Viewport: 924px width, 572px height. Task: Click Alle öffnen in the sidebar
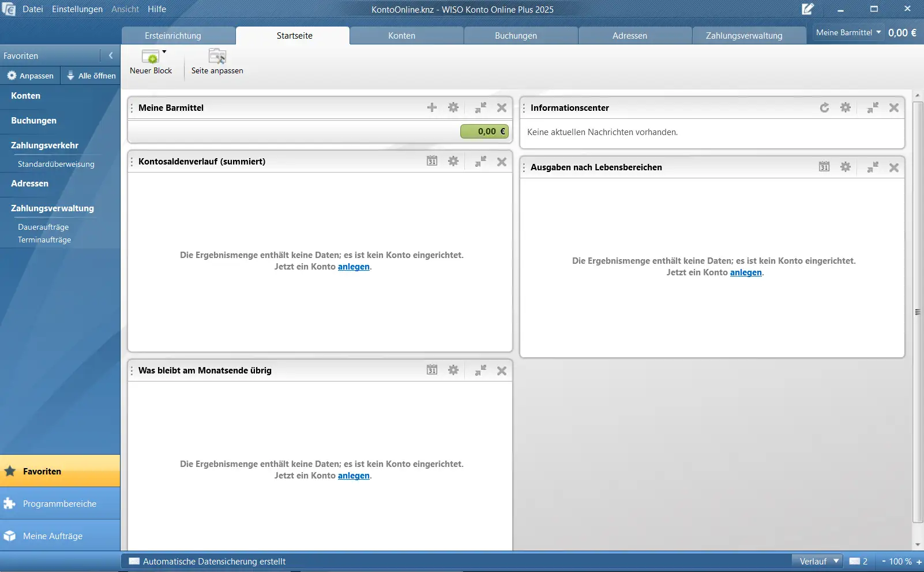(91, 76)
